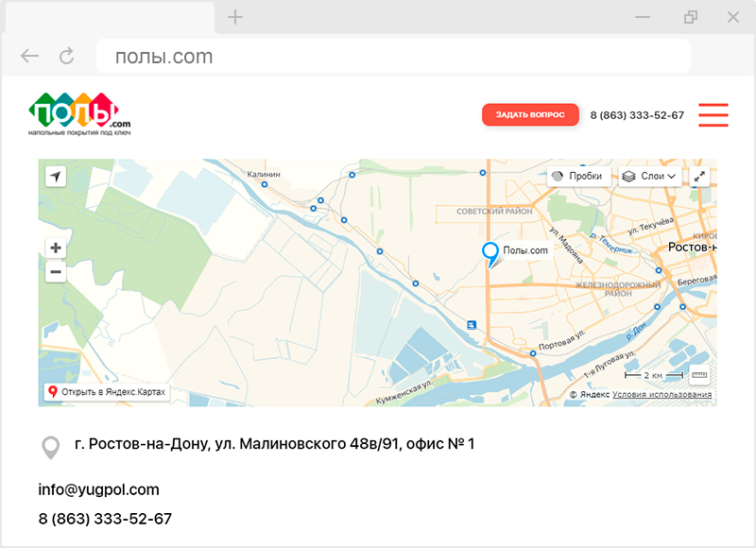Expand the map to fullscreen

tap(699, 177)
